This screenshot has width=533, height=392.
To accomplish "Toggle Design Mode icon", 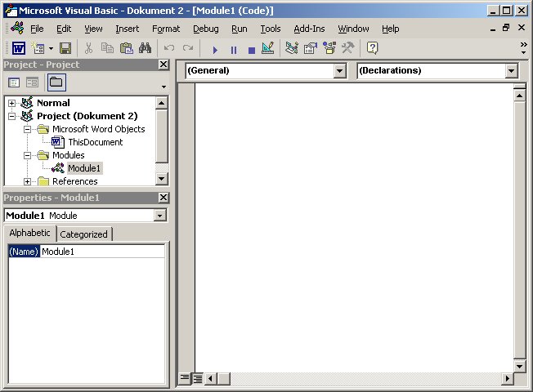I will [268, 48].
